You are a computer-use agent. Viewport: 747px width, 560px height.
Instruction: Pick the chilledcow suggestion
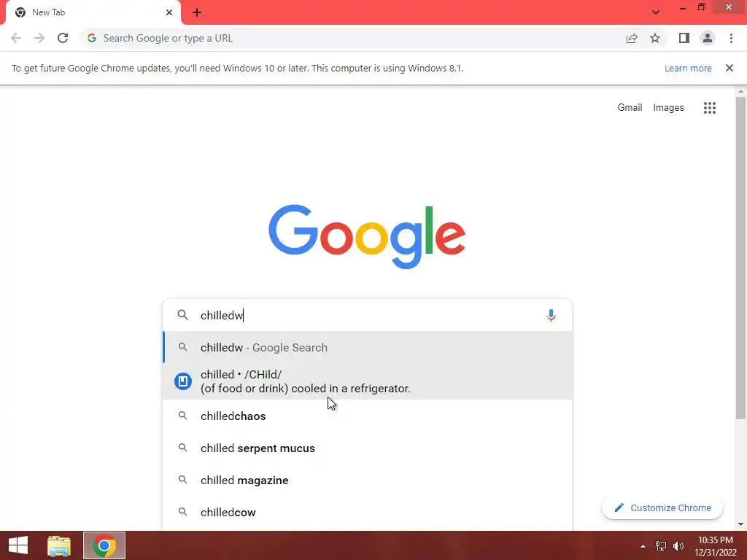pyautogui.click(x=368, y=513)
